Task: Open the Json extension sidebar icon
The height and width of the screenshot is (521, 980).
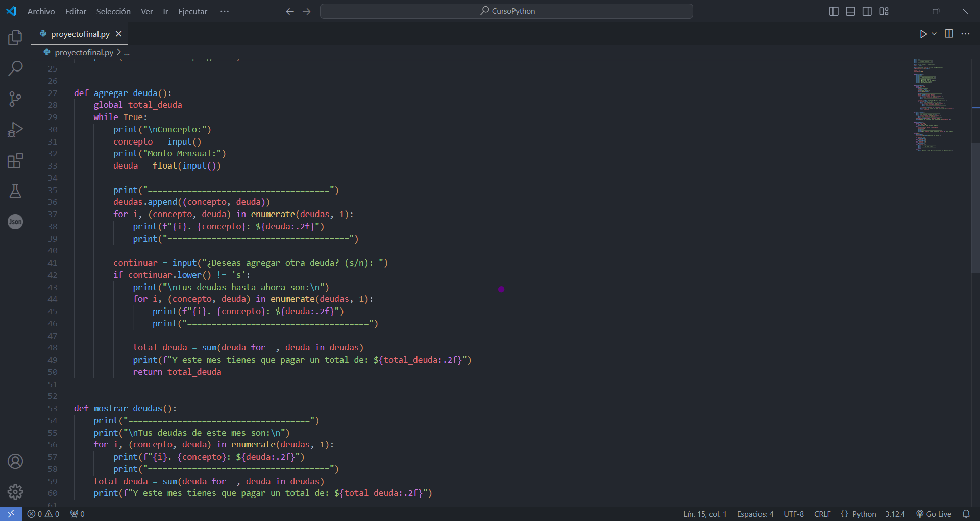Action: [15, 222]
